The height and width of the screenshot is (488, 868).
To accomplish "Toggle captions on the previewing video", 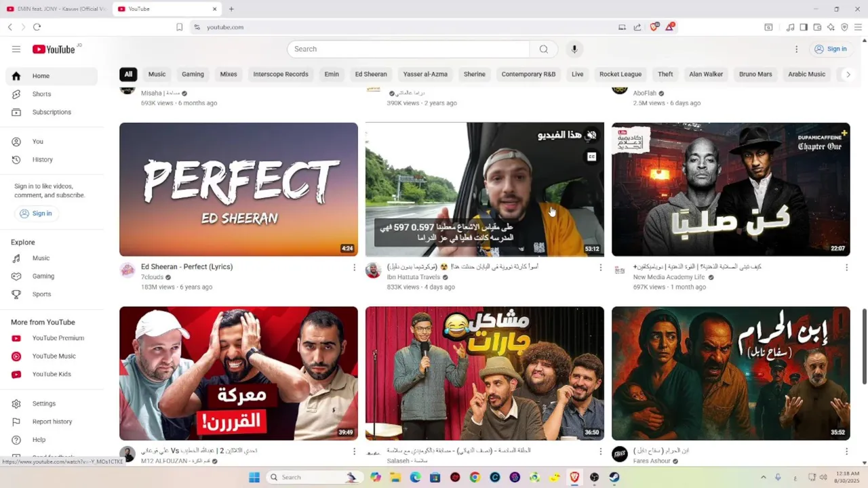I will pyautogui.click(x=591, y=157).
